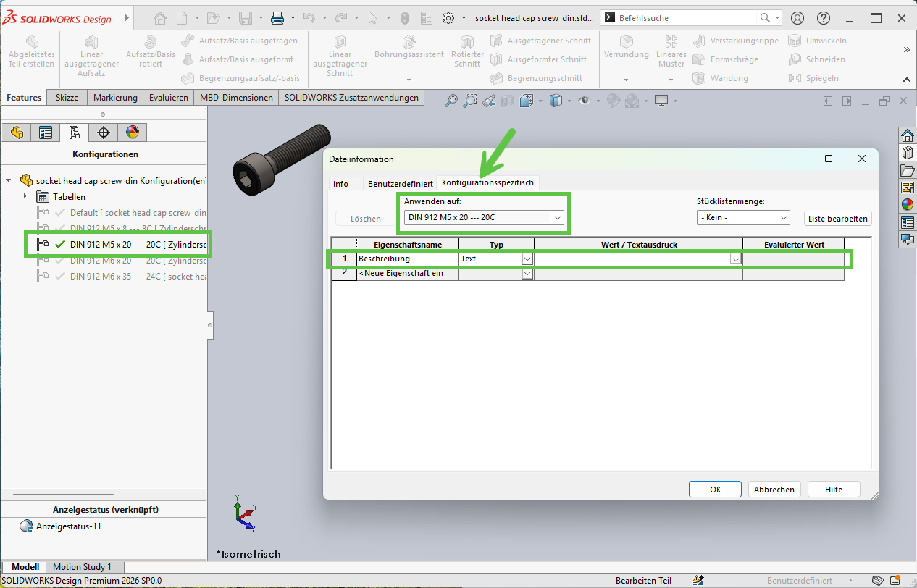Screen dimensions: 917x588
Task: Click the Liste bearbeiten button
Action: 837,219
